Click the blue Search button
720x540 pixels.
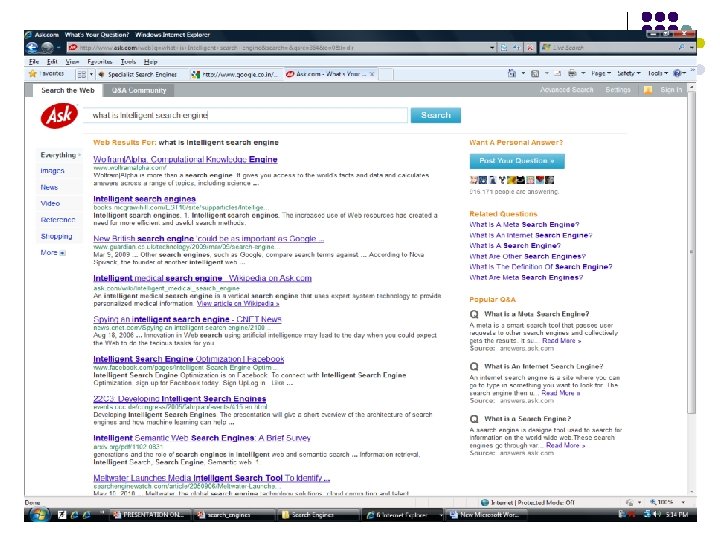[435, 115]
